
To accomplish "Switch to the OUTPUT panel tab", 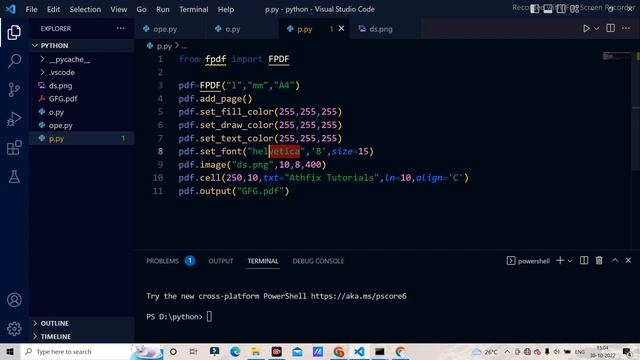I will 221,261.
